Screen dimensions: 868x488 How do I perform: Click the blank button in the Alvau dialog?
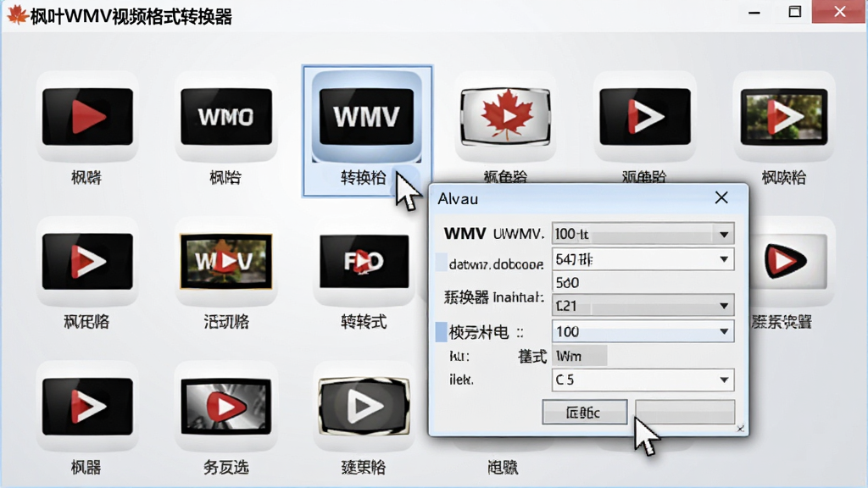pyautogui.click(x=685, y=413)
